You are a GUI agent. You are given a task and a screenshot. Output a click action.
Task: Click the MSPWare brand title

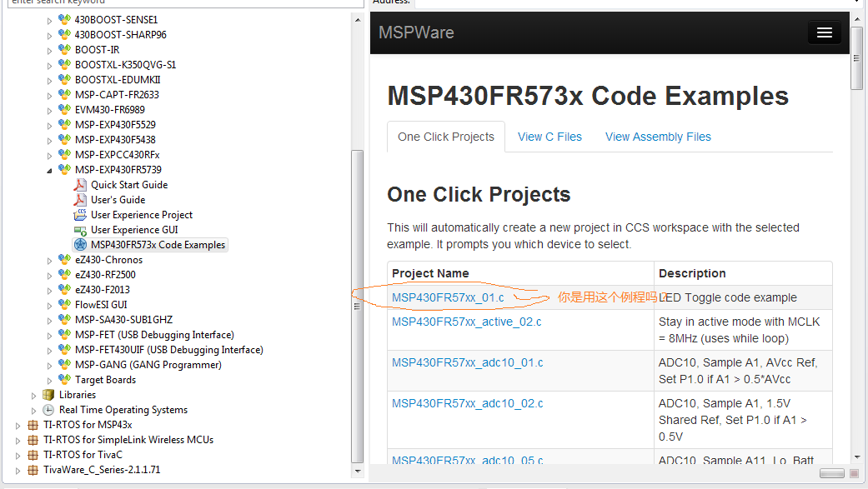[x=416, y=32]
